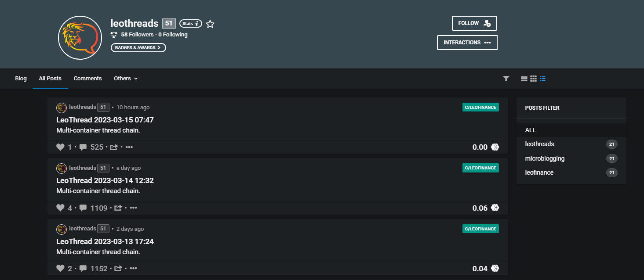Open the Interactions menu button
The height and width of the screenshot is (280, 644).
point(467,43)
